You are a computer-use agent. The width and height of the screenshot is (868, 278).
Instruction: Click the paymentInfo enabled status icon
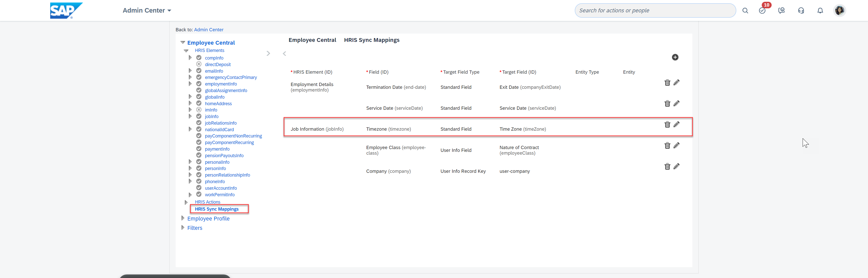(199, 149)
